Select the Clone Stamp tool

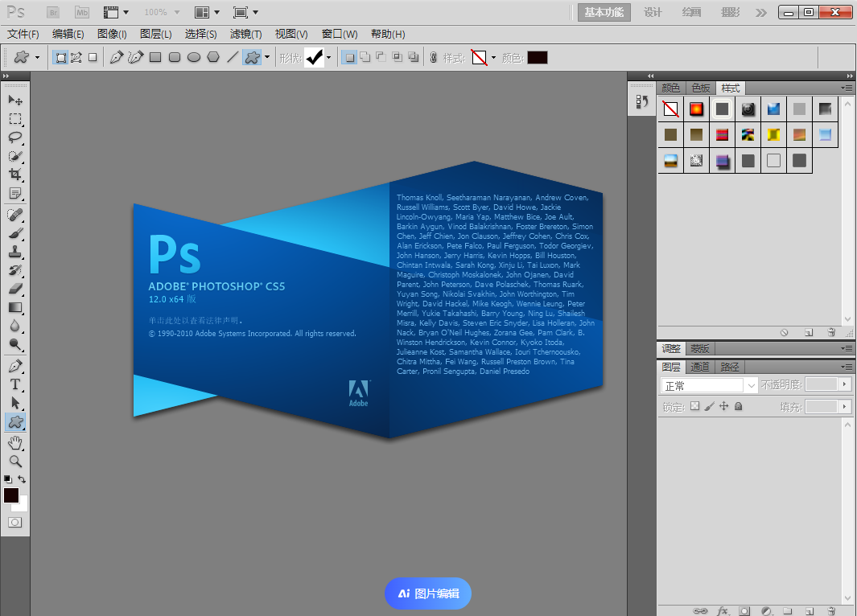point(15,252)
